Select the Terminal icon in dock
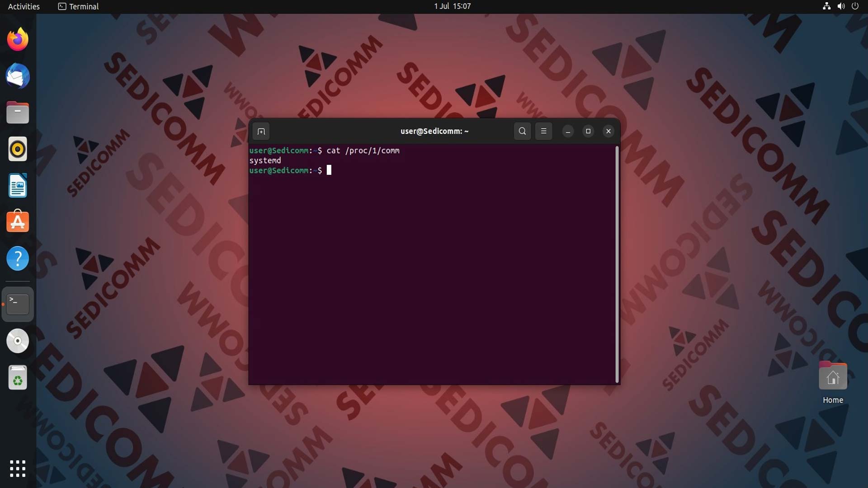This screenshot has height=488, width=868. click(18, 305)
